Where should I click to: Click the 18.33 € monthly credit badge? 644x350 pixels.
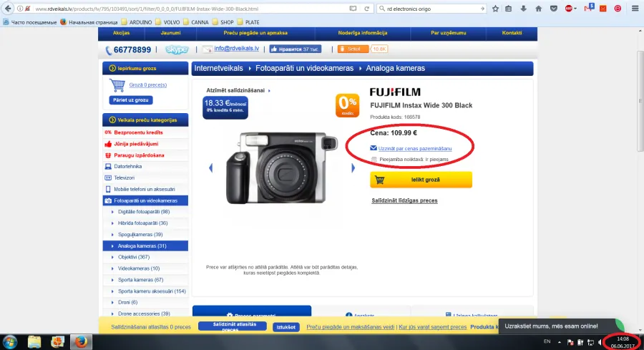[225, 107]
